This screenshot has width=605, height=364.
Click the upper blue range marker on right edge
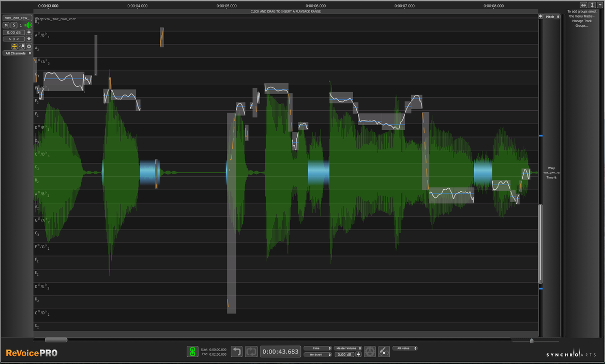pos(540,136)
